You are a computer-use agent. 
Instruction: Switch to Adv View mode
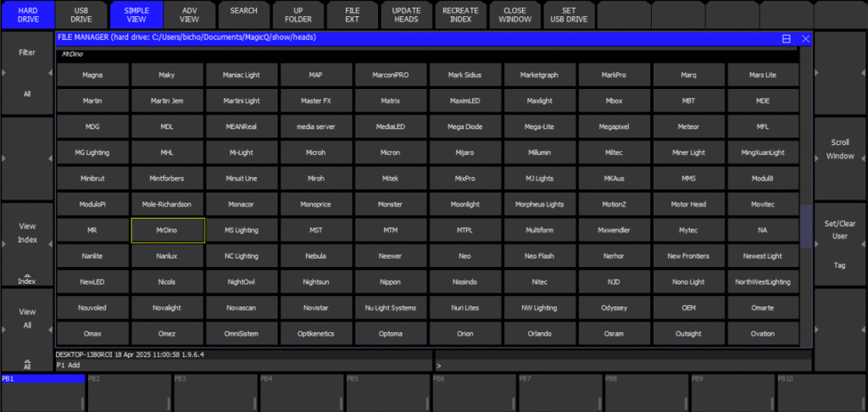190,14
